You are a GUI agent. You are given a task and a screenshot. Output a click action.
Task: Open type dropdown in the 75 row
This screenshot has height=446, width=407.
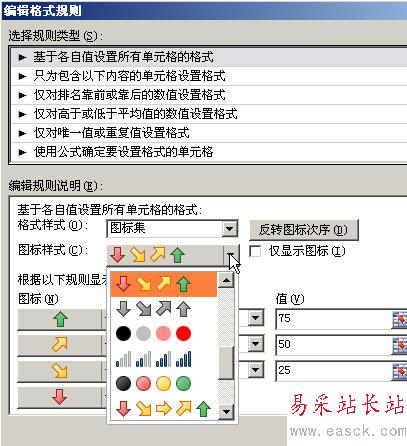pyautogui.click(x=256, y=318)
